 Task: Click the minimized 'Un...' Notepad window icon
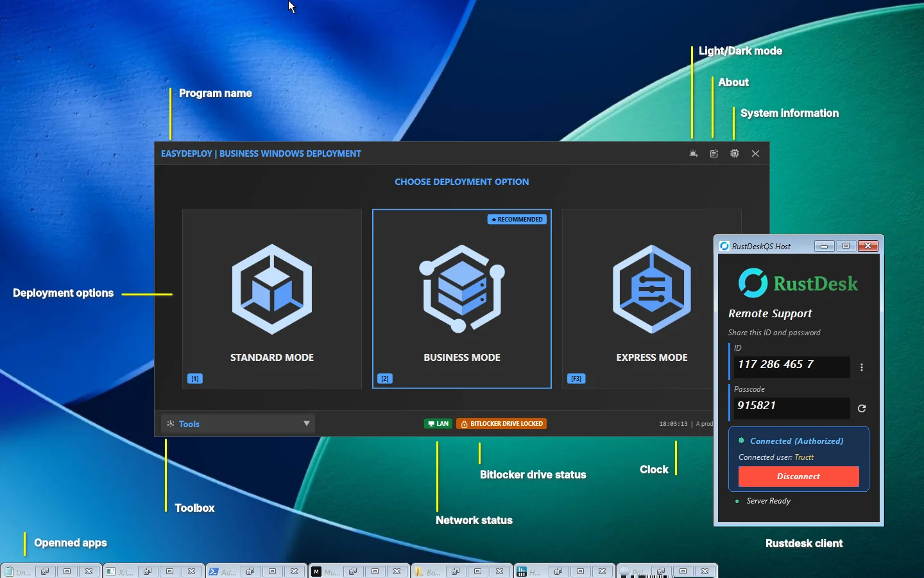point(9,572)
